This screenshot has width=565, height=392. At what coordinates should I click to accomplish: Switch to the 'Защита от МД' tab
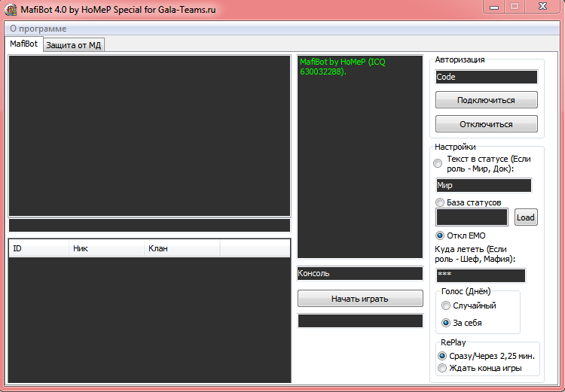pos(74,45)
